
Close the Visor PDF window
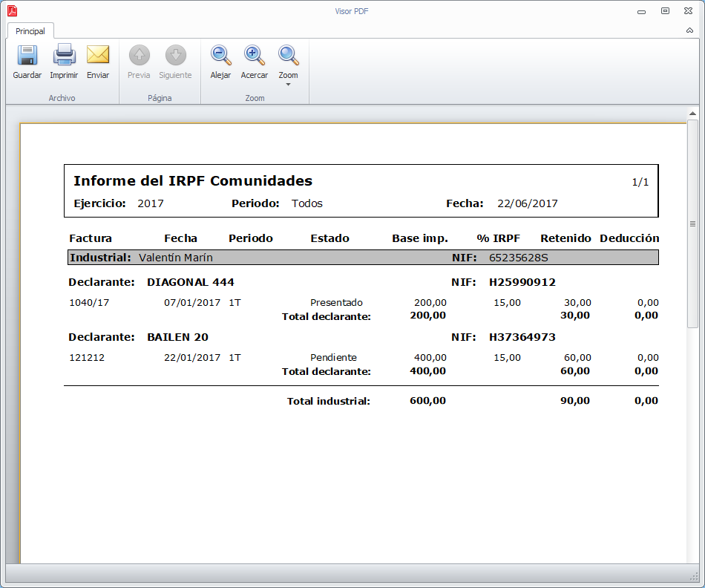pos(689,11)
